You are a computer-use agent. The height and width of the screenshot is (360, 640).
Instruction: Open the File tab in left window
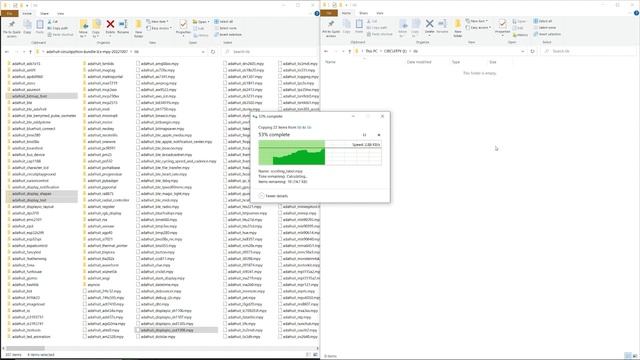(x=9, y=13)
